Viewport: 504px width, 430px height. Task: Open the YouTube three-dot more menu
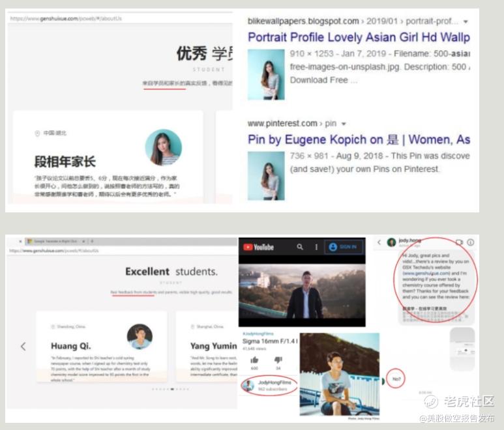(x=316, y=247)
